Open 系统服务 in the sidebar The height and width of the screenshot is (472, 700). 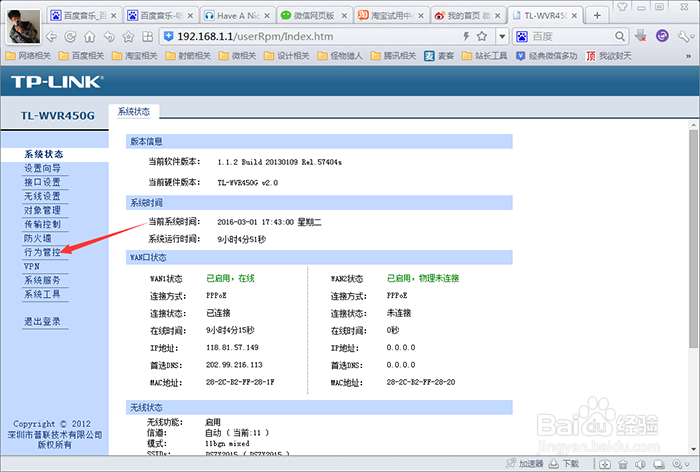42,280
